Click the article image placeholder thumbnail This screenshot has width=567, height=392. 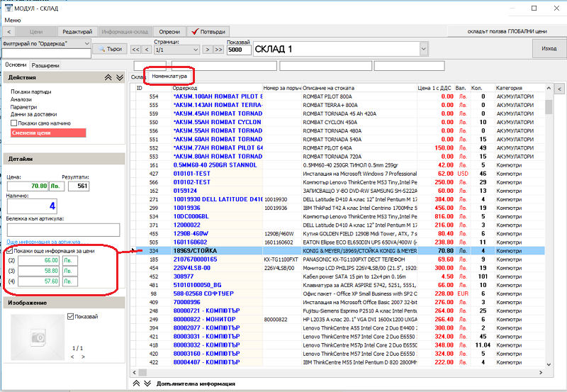[x=38, y=337]
